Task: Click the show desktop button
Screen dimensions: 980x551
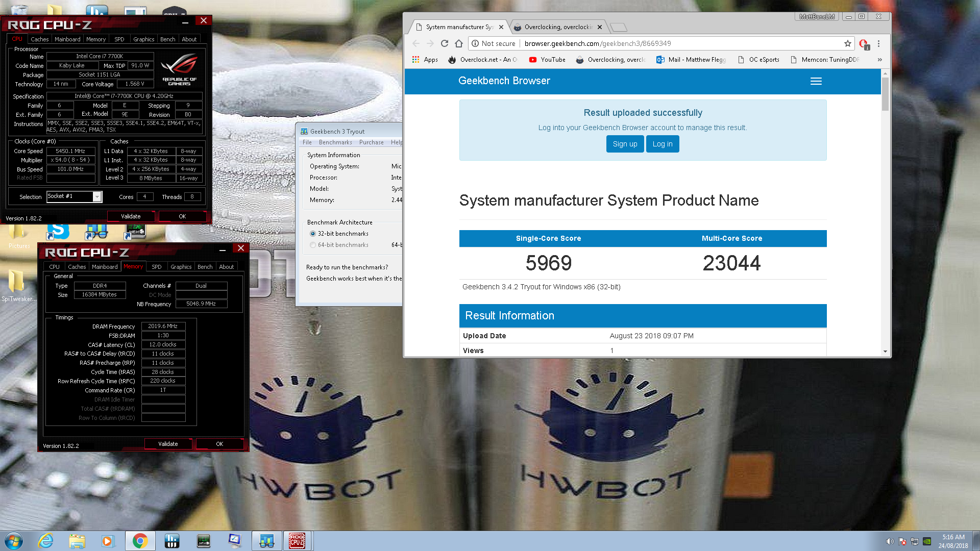Action: tap(976, 541)
